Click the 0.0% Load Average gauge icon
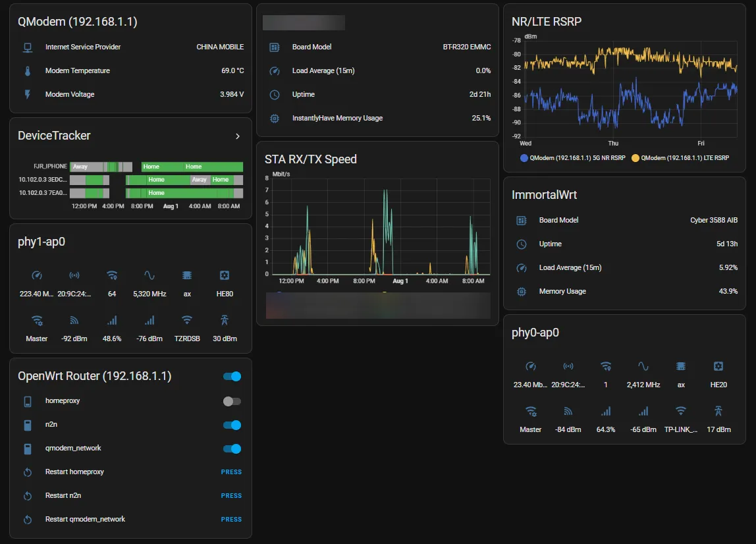756x544 pixels. pos(275,71)
